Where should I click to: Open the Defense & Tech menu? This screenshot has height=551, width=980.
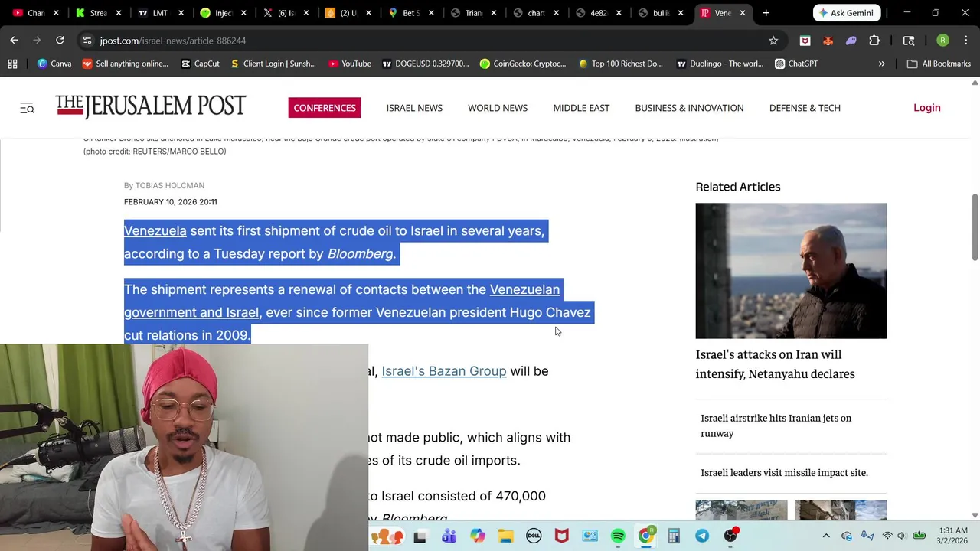tap(805, 108)
